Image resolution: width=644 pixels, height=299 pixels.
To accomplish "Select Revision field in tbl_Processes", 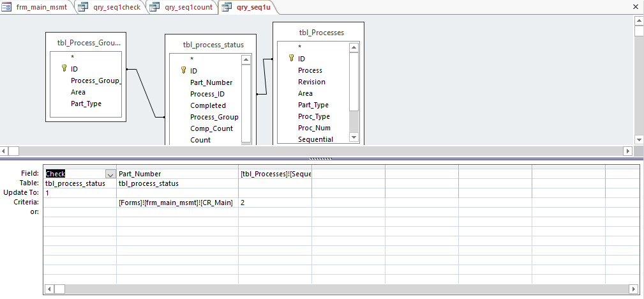I will 311,82.
